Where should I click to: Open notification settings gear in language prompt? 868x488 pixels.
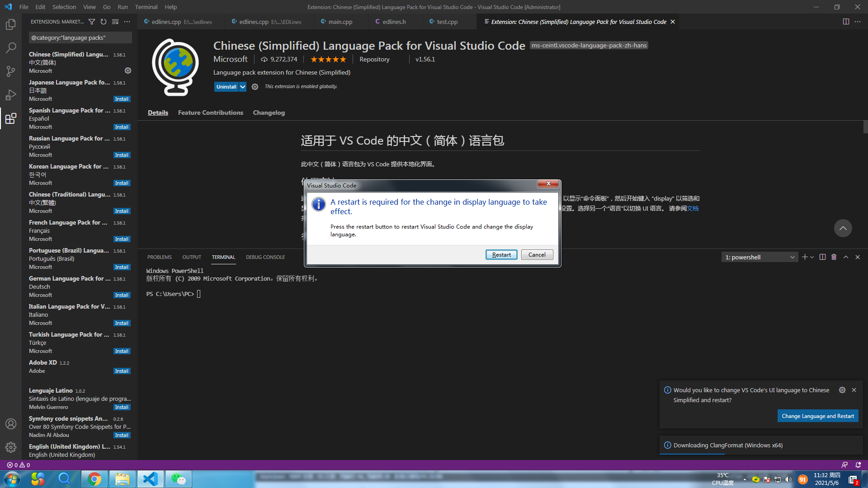842,390
